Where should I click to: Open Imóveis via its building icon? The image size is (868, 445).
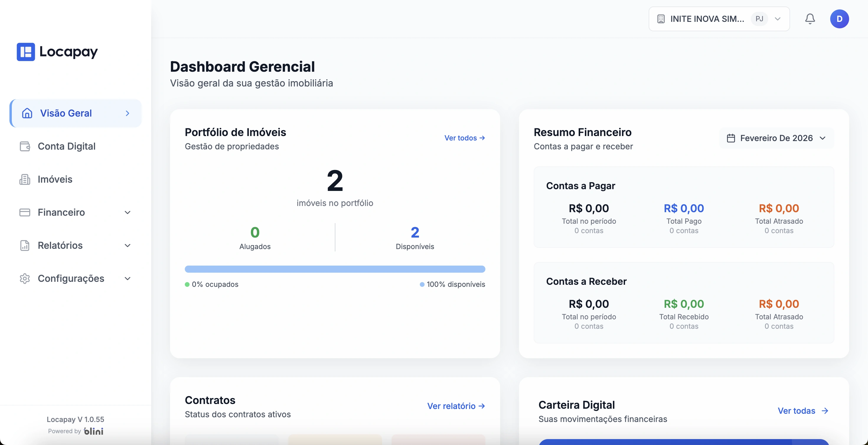click(25, 179)
